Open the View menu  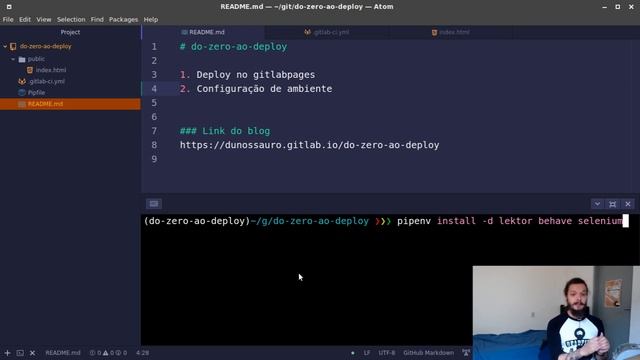(x=44, y=20)
